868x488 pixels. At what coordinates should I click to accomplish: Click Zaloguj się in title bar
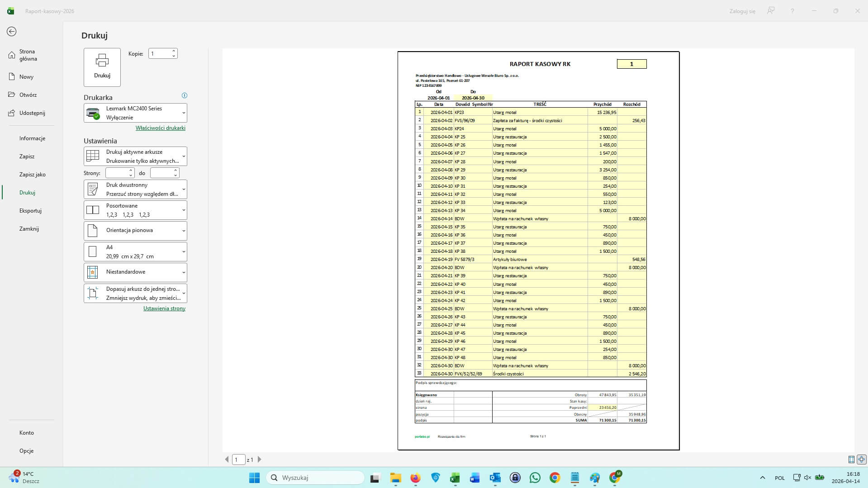[742, 11]
